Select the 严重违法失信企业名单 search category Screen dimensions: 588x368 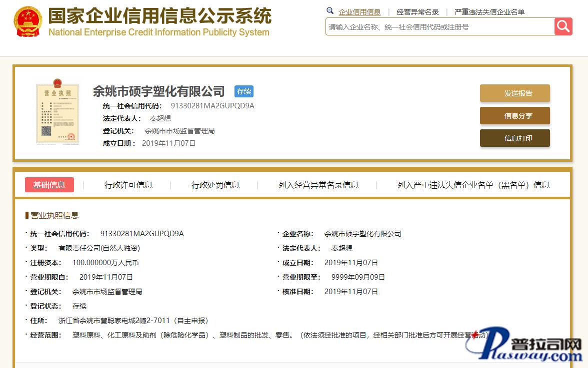(x=489, y=12)
